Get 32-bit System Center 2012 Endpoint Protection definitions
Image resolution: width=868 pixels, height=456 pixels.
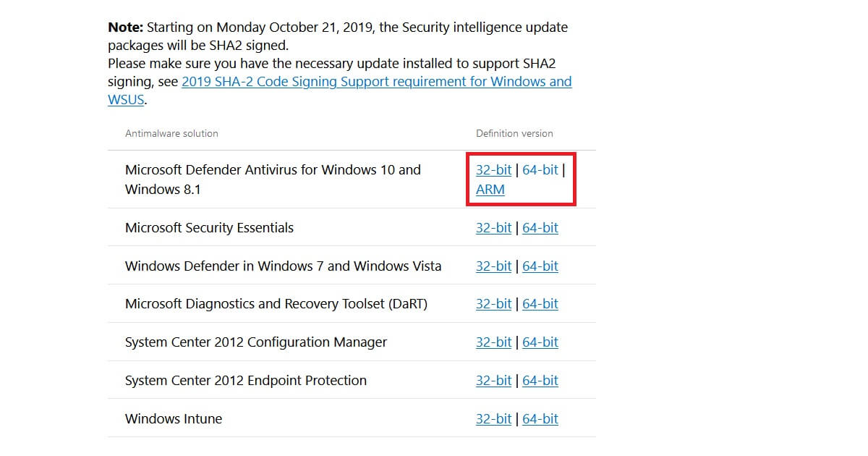point(493,380)
